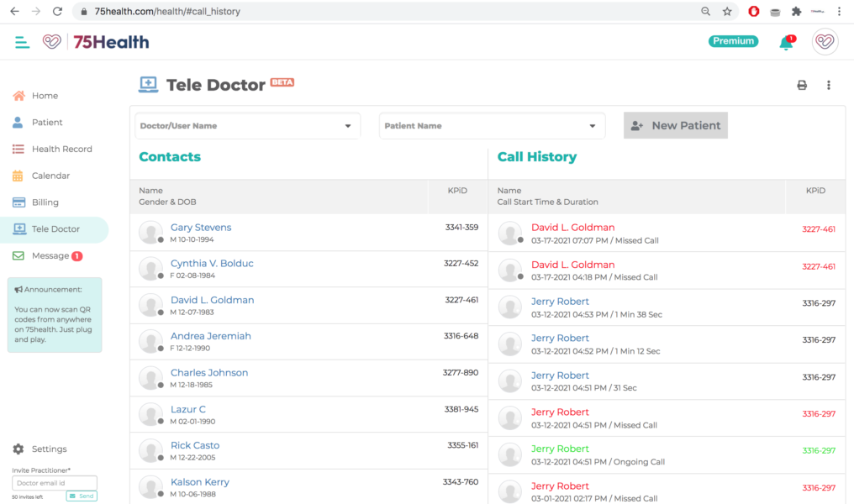Open Settings from the sidebar
The width and height of the screenshot is (854, 504).
tap(42, 449)
